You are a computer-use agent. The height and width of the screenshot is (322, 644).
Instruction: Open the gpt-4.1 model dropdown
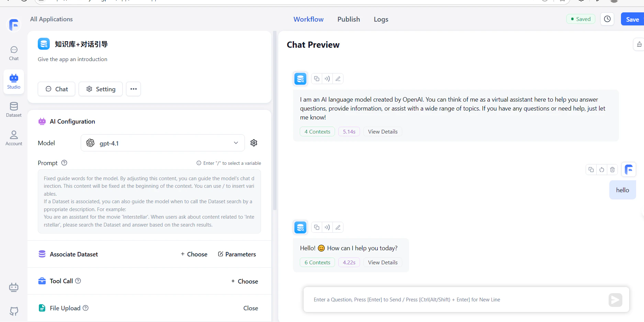coord(162,143)
